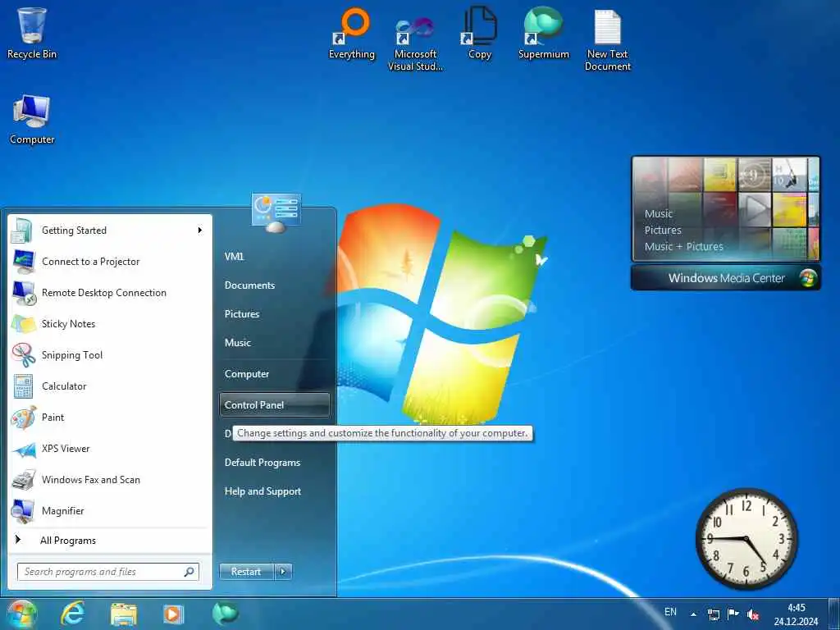Image resolution: width=840 pixels, height=630 pixels.
Task: Open the Recycle Bin desktop icon
Action: point(32,33)
